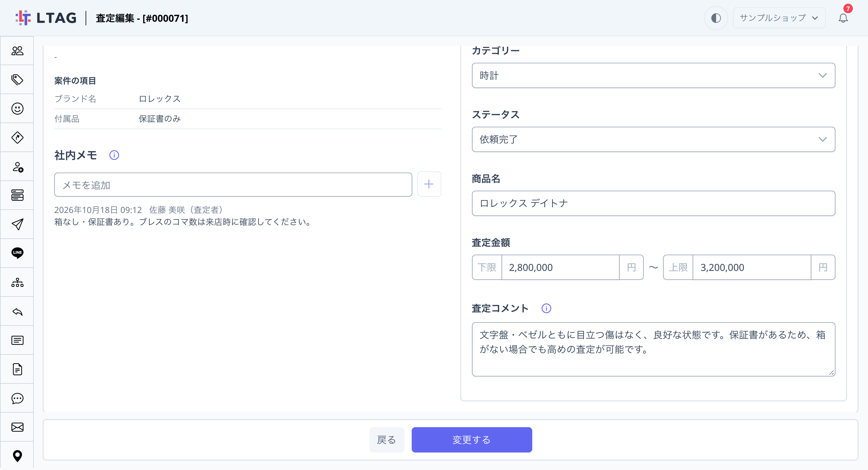Open the reply arrow sidebar icon

pos(17,312)
